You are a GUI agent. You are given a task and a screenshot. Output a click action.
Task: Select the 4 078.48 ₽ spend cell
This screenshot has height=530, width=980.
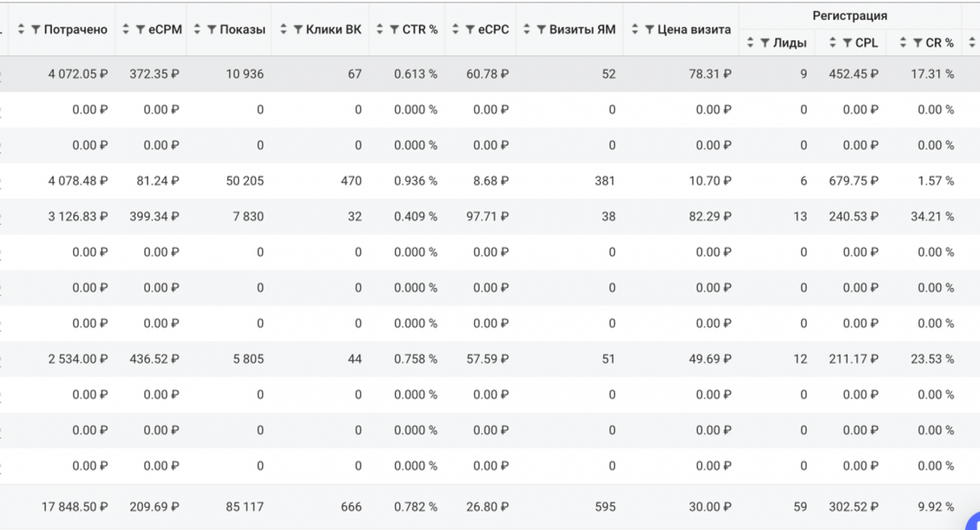pos(77,181)
